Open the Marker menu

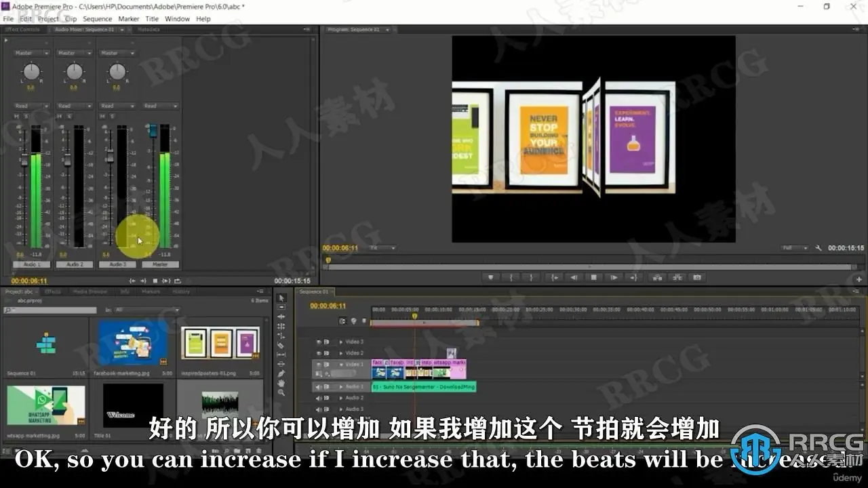click(129, 19)
